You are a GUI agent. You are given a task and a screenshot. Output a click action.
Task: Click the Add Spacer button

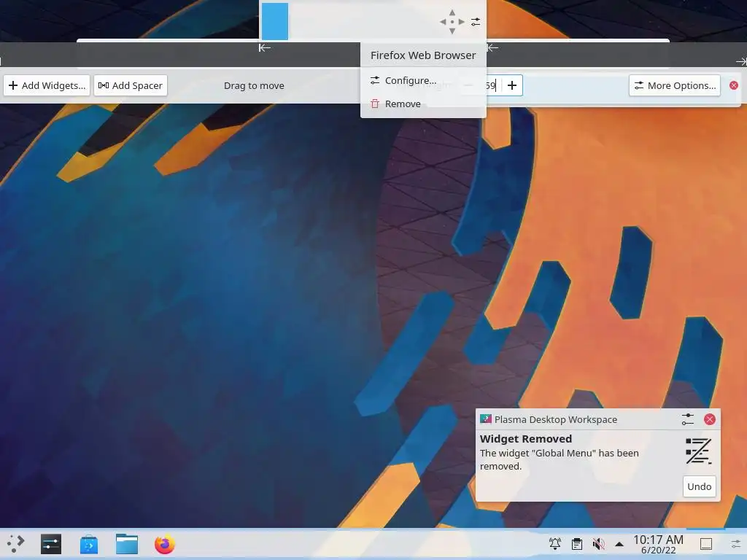click(131, 86)
